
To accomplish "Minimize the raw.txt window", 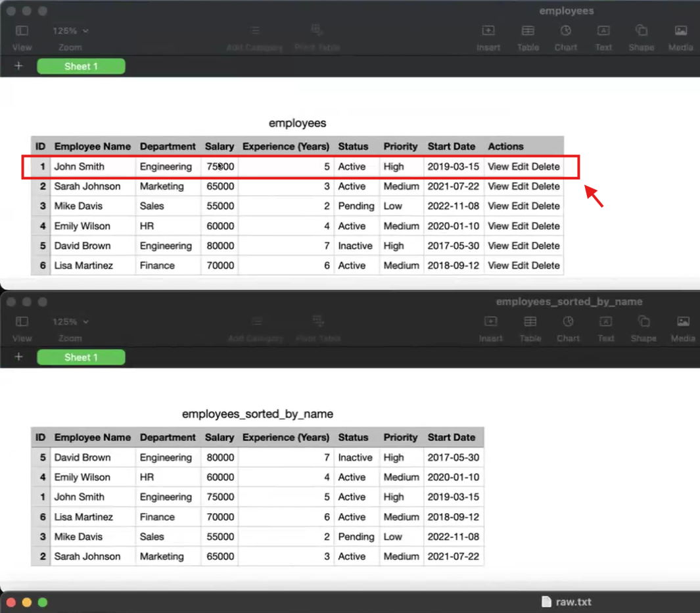I will (27, 602).
